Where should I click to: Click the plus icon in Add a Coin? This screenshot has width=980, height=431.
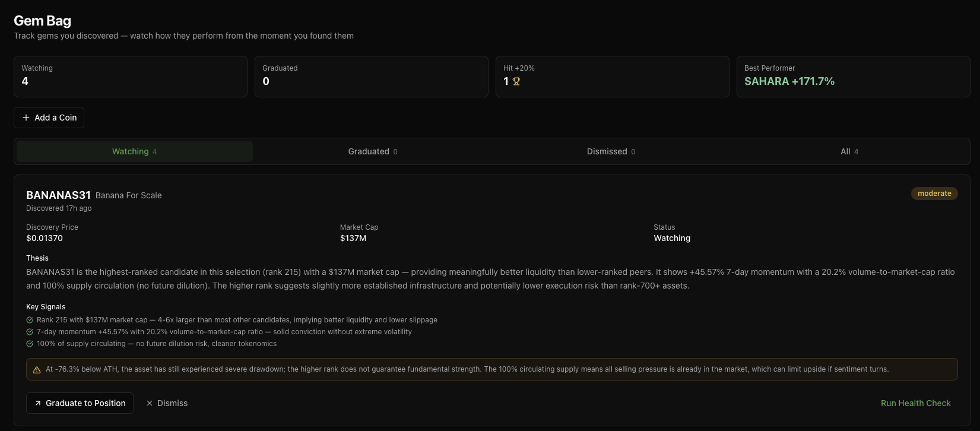point(26,118)
